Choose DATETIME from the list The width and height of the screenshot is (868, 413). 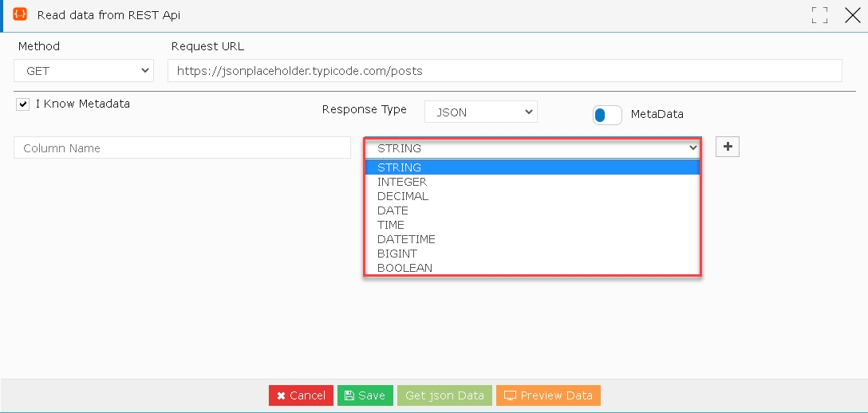click(533, 239)
